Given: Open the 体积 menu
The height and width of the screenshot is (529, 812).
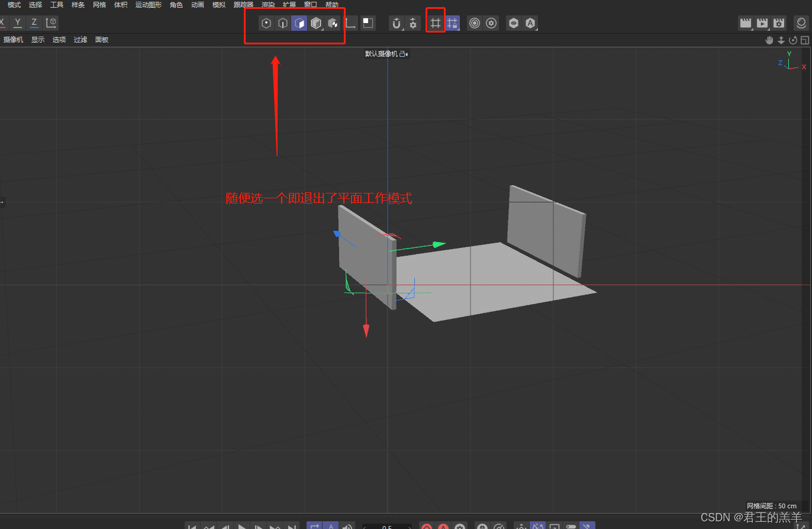Looking at the screenshot, I should pyautogui.click(x=121, y=5).
